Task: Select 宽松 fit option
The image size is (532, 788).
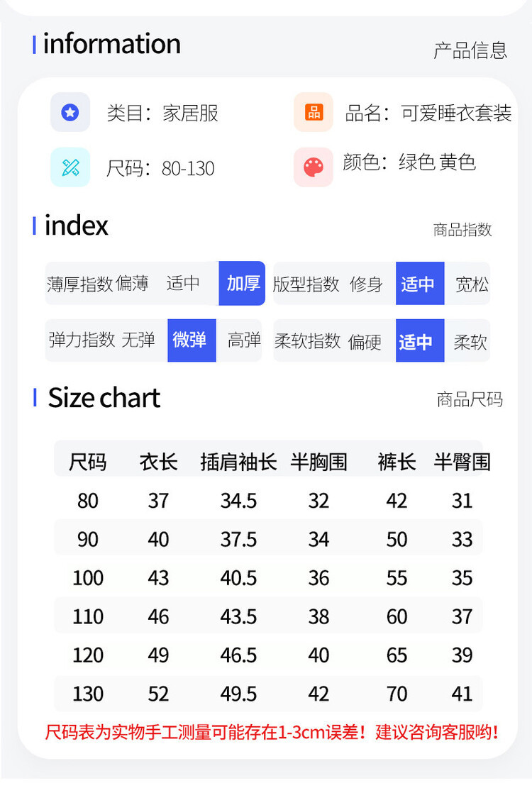Action: [x=472, y=284]
